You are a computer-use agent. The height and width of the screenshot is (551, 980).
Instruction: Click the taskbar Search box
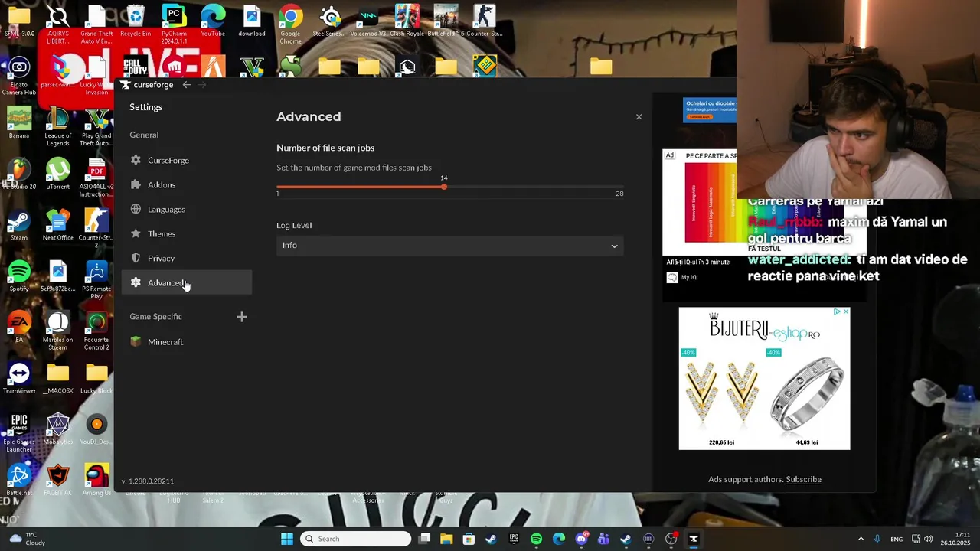tap(354, 539)
